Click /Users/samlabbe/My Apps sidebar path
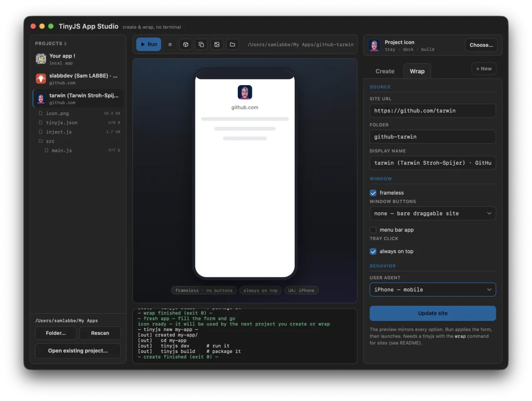The image size is (532, 401). click(x=66, y=321)
